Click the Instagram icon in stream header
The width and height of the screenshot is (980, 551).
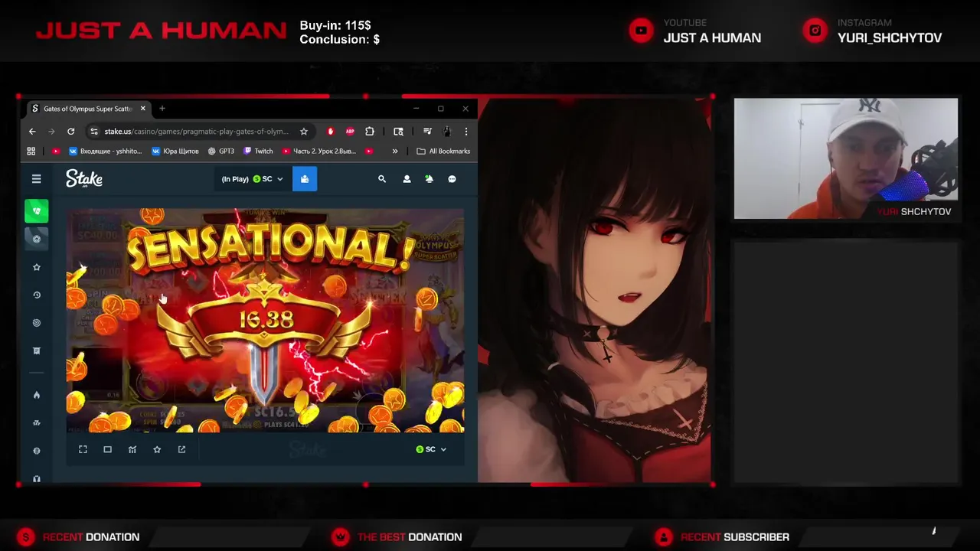[x=815, y=31]
